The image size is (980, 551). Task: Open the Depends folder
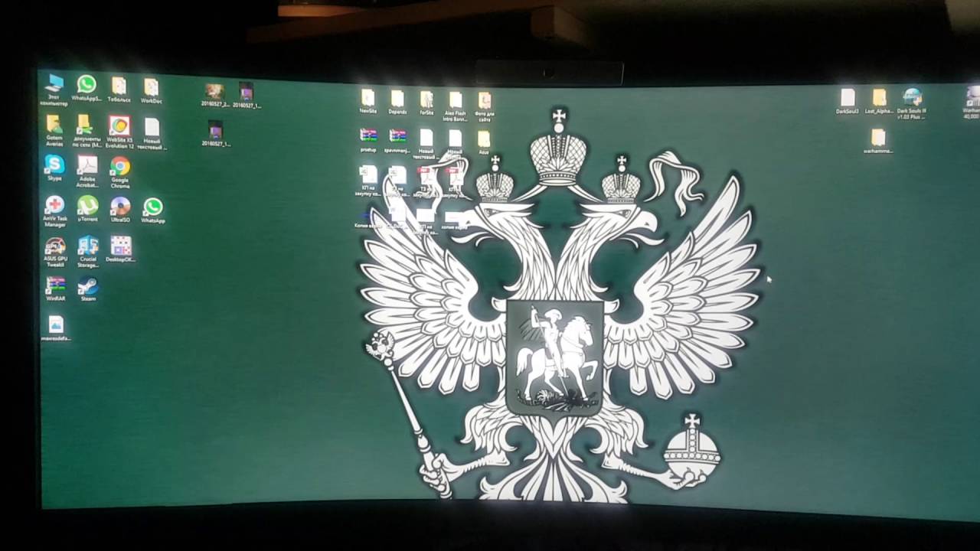point(397,102)
